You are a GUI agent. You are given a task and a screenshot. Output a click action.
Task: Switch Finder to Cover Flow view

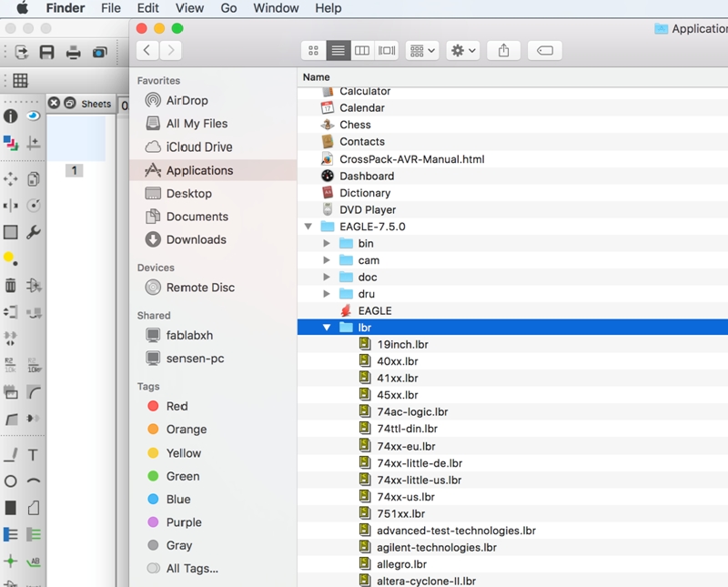coord(387,50)
